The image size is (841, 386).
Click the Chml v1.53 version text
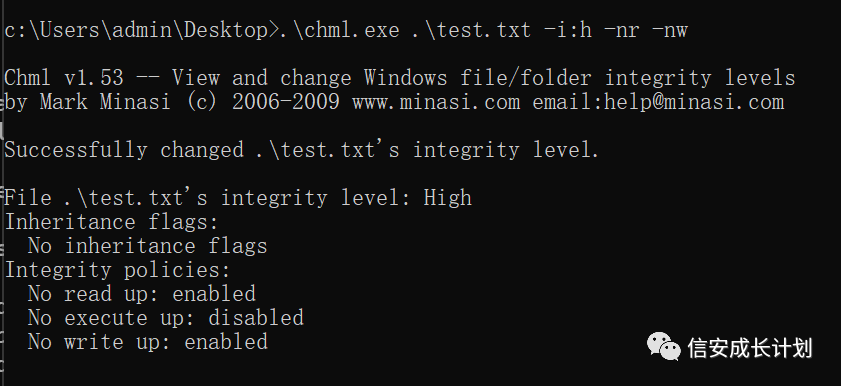click(64, 78)
